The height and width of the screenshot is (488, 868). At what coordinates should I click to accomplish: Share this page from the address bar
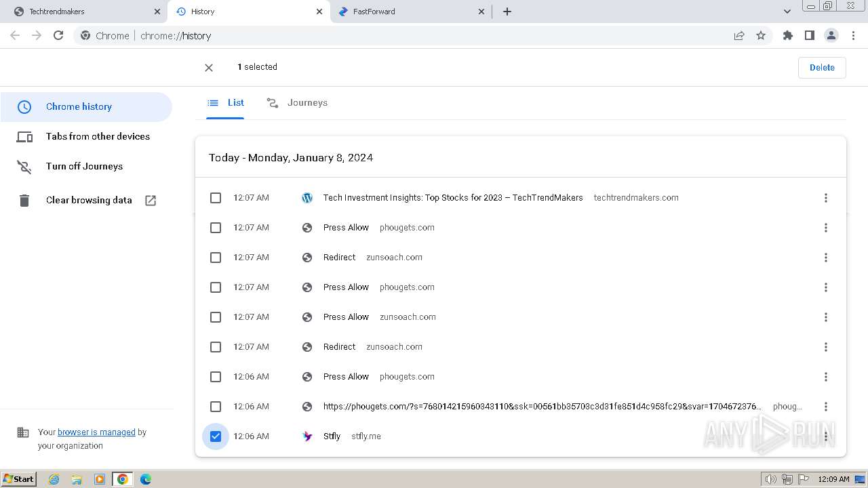point(739,35)
